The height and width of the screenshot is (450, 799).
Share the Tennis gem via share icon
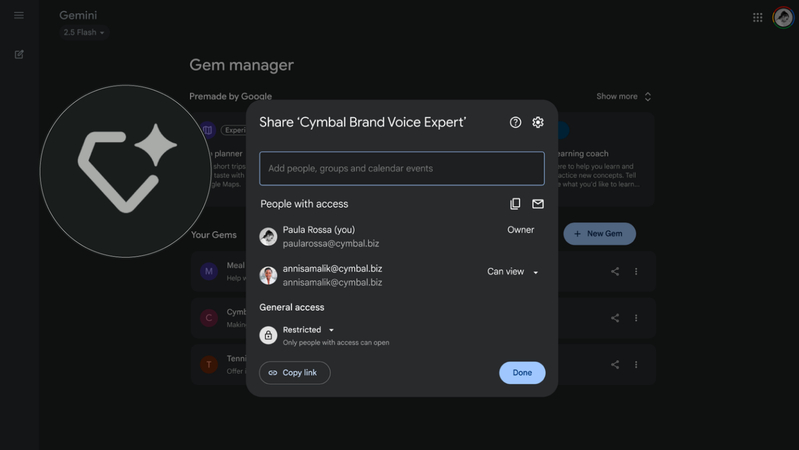pos(615,364)
